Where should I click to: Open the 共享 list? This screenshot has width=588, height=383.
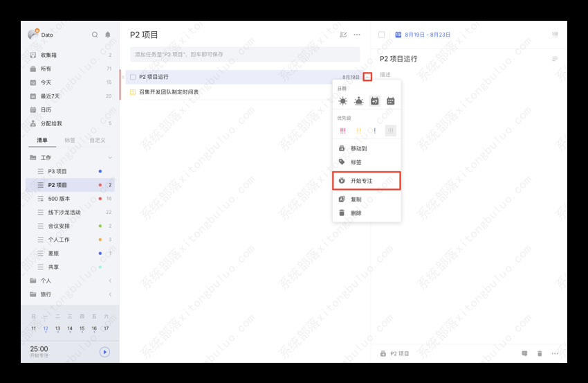(71, 267)
